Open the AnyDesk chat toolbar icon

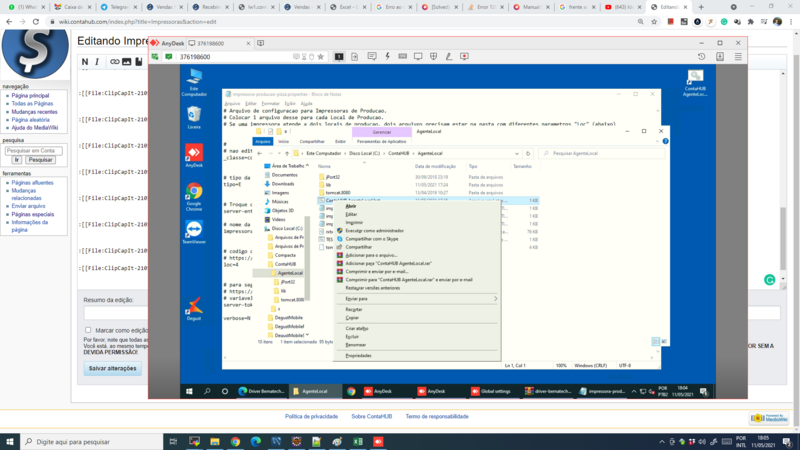pyautogui.click(x=372, y=57)
